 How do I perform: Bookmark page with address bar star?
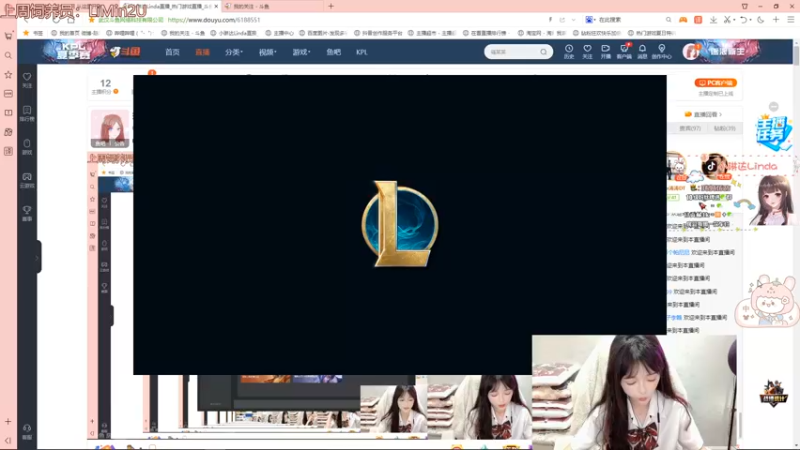[91, 20]
